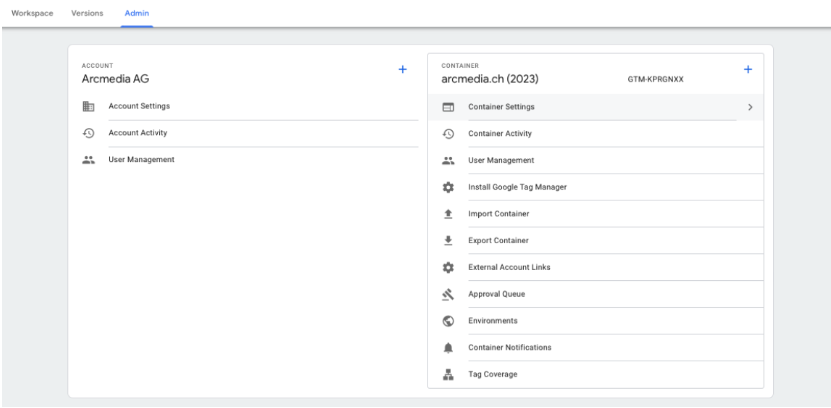Click the container ID GTM-KPRGNXX
The image size is (831, 408).
coord(656,80)
